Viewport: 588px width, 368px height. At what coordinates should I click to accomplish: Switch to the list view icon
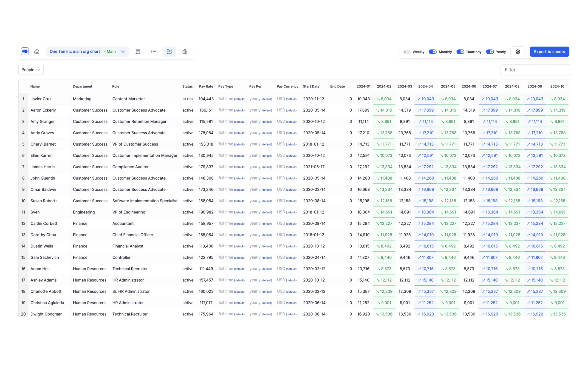pos(153,52)
